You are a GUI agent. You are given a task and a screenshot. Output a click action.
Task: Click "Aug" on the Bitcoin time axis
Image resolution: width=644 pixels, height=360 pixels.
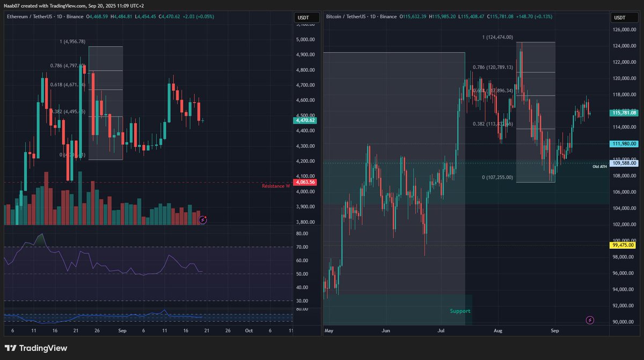click(499, 331)
